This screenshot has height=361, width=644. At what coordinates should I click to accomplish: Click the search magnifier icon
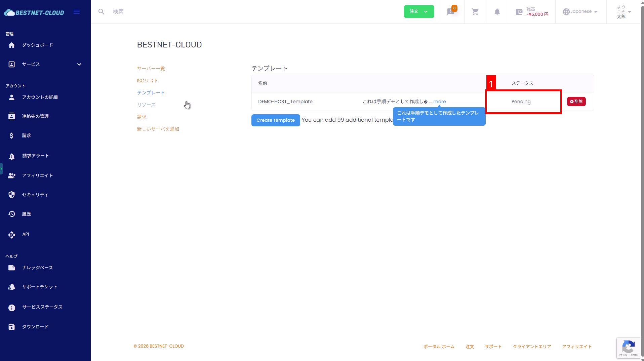click(x=101, y=12)
